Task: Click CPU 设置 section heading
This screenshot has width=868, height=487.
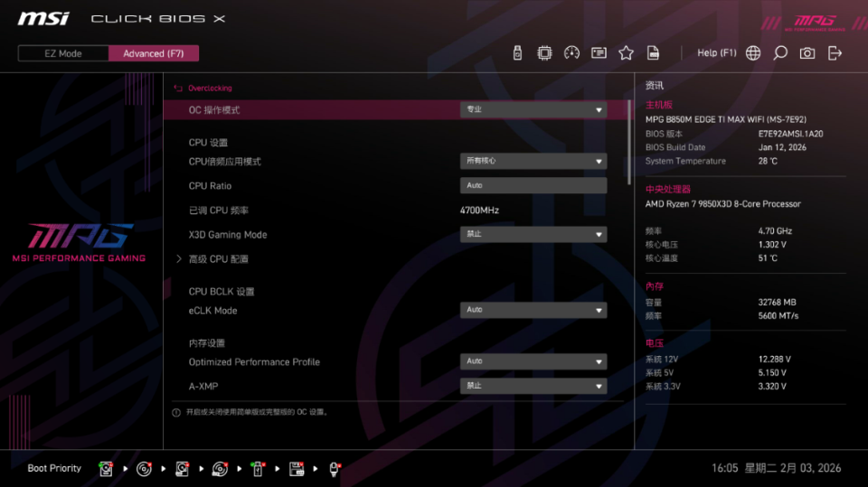Action: (208, 143)
